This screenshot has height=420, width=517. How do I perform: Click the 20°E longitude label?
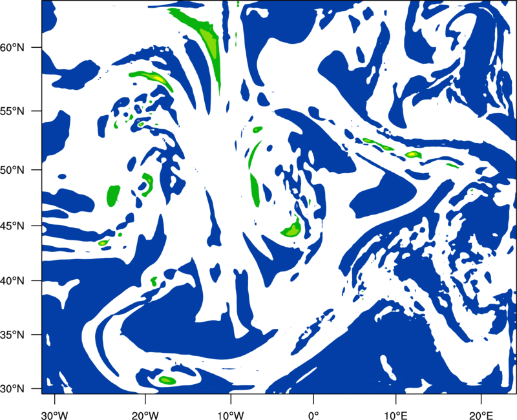pyautogui.click(x=481, y=415)
